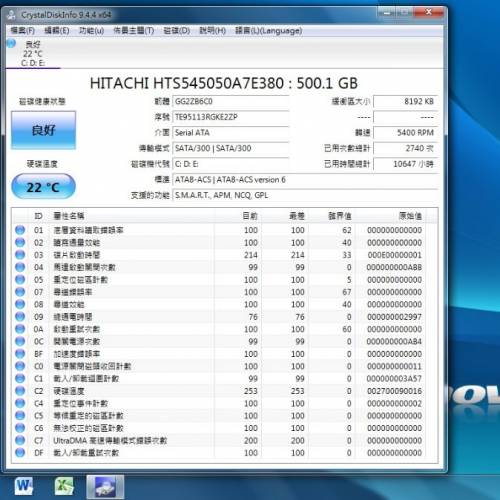Click the drive letter field C: D: E:

(231, 164)
